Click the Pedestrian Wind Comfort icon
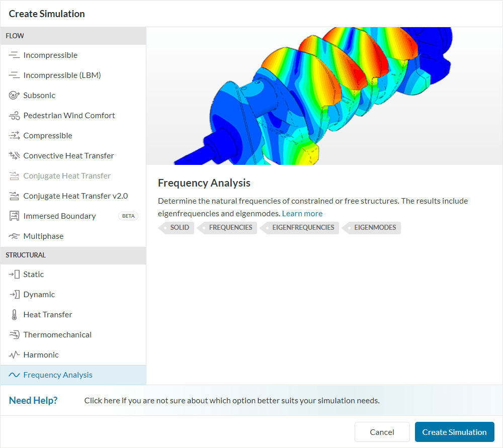 (14, 116)
